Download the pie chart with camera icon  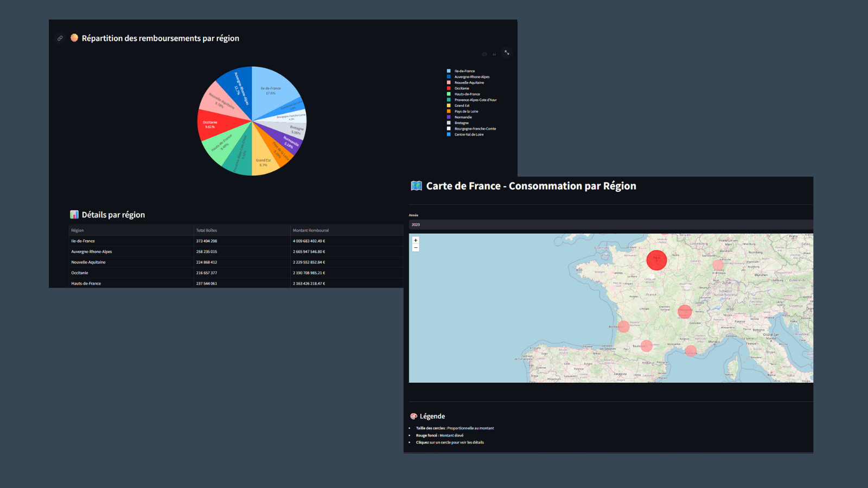484,54
